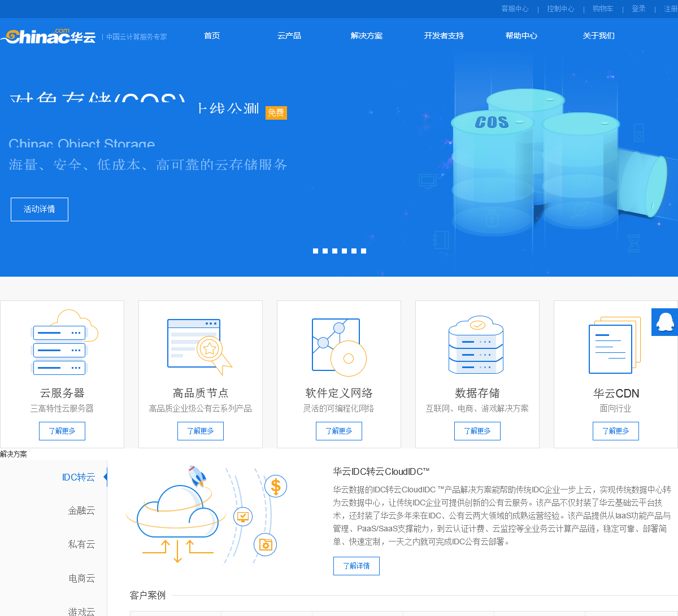Click 了解更多 under 云服务器
678x616 pixels.
point(62,431)
